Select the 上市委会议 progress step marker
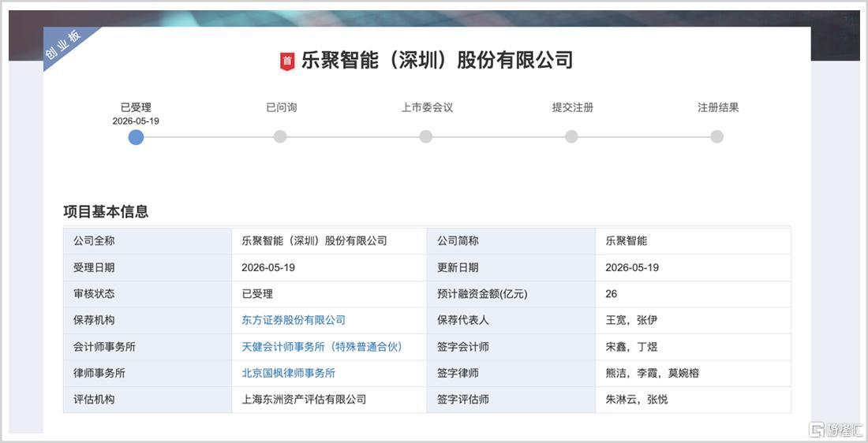 coord(425,136)
